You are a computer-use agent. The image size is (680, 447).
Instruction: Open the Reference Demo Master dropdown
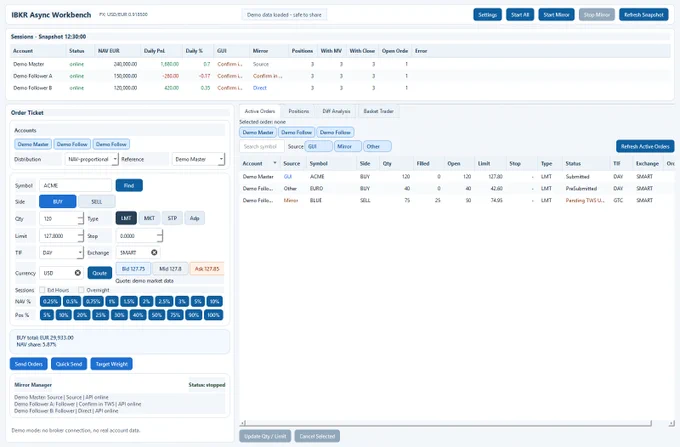tap(198, 159)
